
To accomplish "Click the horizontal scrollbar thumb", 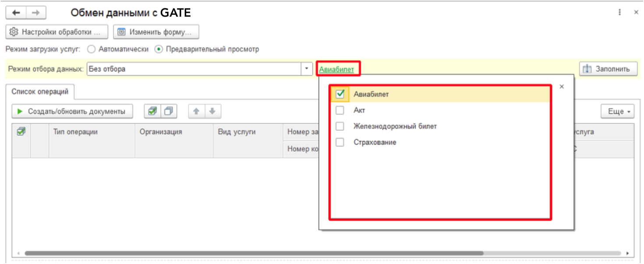I will point(254,253).
